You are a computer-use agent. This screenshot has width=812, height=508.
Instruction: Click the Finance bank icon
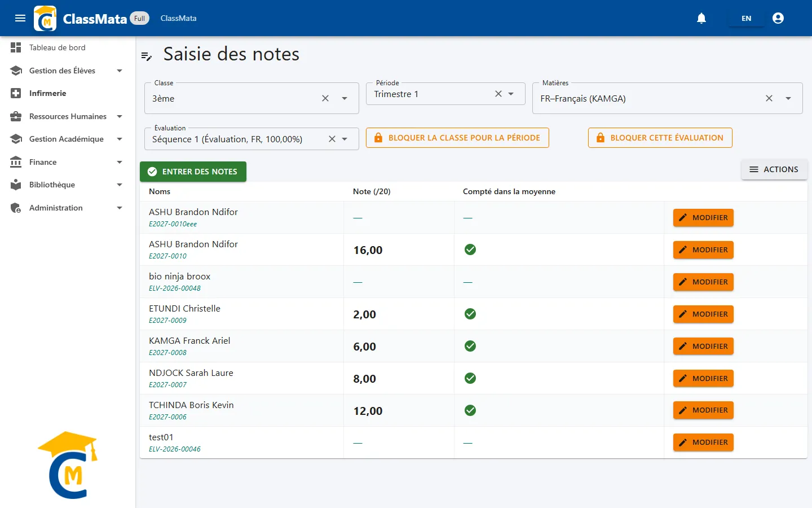(x=16, y=162)
